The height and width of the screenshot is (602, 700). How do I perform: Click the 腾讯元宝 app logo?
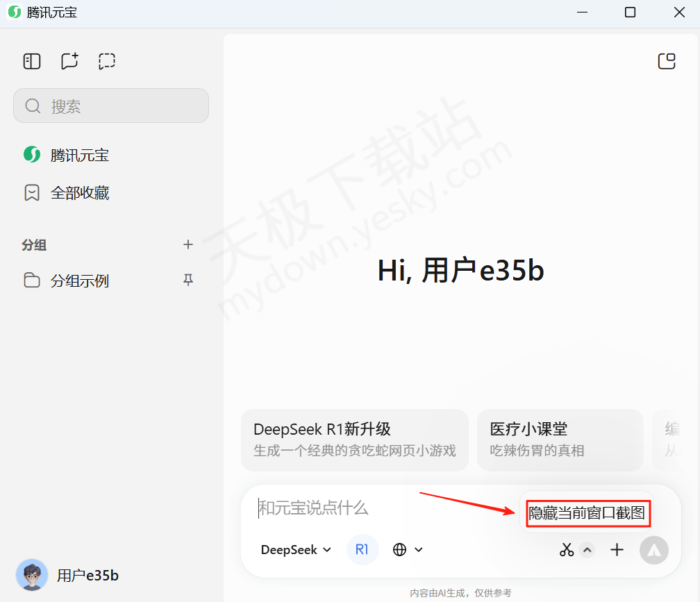point(13,12)
